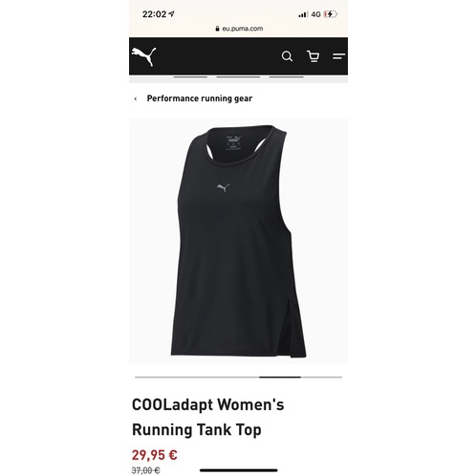
Task: Select the left grey carousel indicator section
Action: (197, 378)
